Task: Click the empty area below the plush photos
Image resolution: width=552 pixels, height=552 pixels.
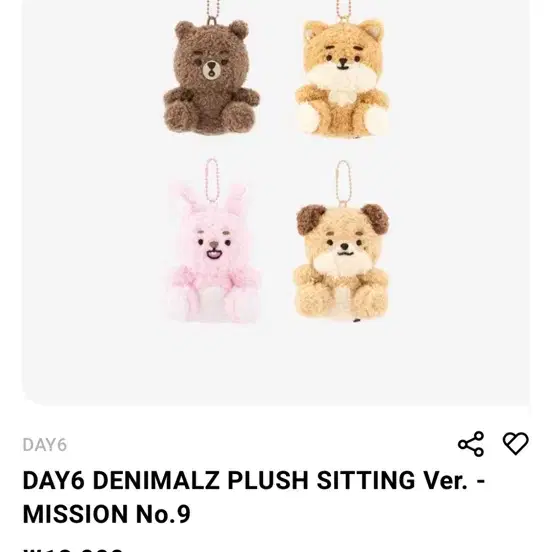Action: pos(276,363)
